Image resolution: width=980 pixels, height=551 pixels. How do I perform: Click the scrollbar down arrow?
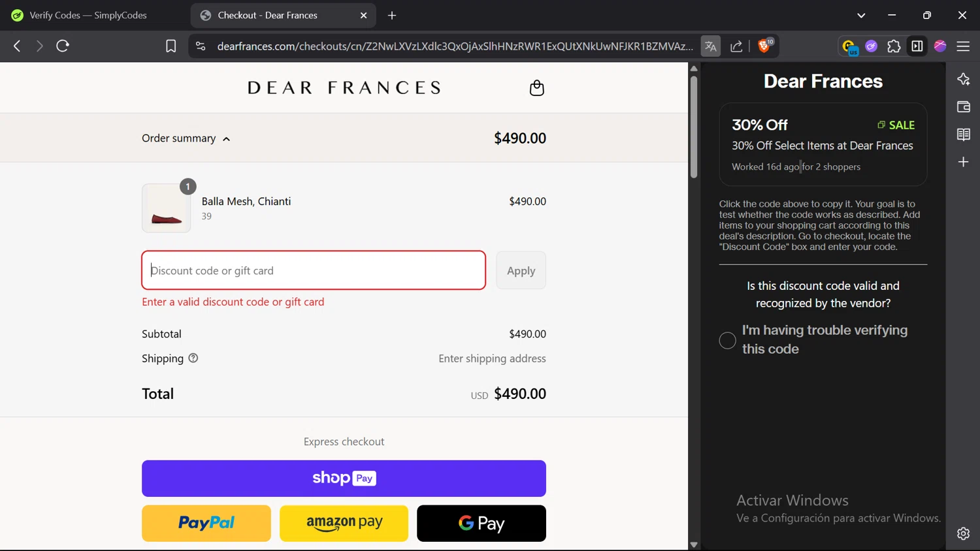(x=694, y=544)
